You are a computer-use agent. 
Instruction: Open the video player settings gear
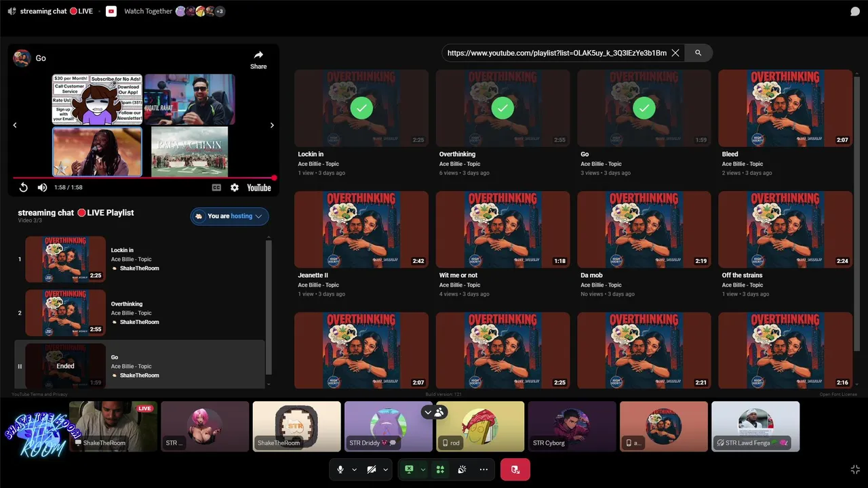(x=235, y=188)
